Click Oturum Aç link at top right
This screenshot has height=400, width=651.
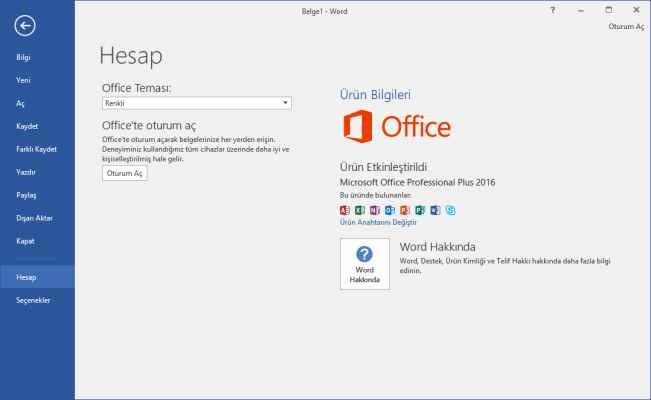pyautogui.click(x=626, y=27)
